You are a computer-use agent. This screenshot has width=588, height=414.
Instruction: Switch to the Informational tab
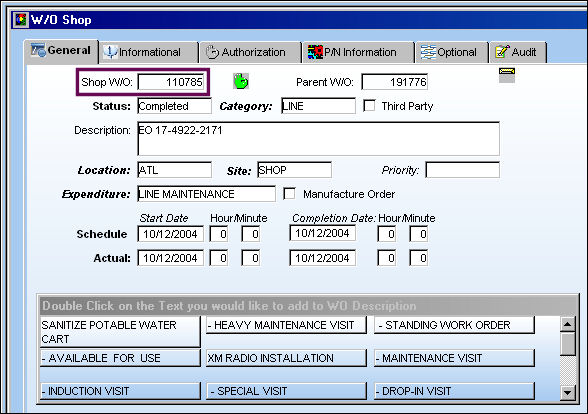148,52
